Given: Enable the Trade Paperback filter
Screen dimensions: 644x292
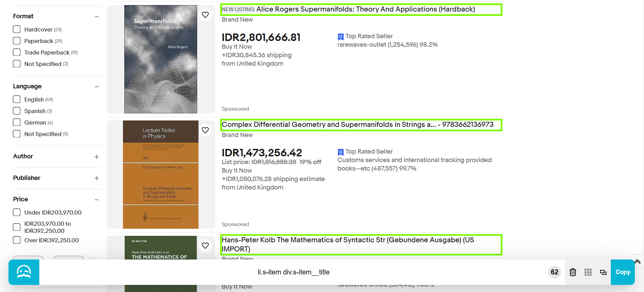Looking at the screenshot, I should (17, 52).
